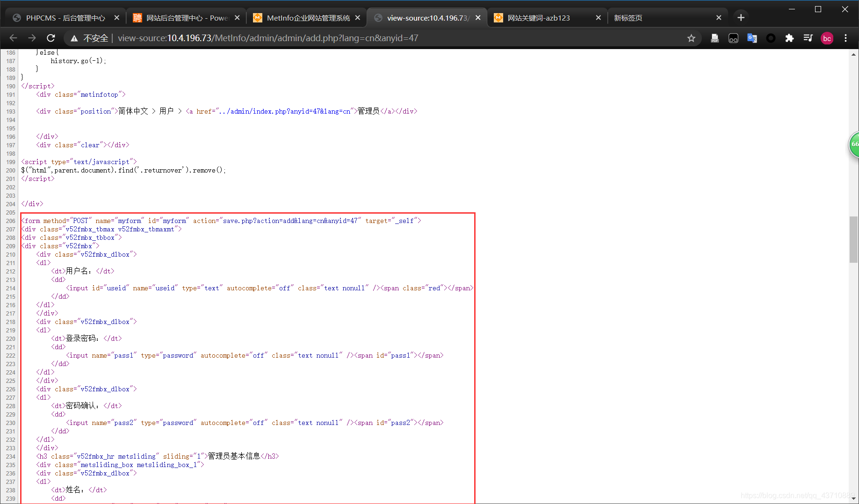Click the address bar URL
This screenshot has width=859, height=504.
click(268, 38)
